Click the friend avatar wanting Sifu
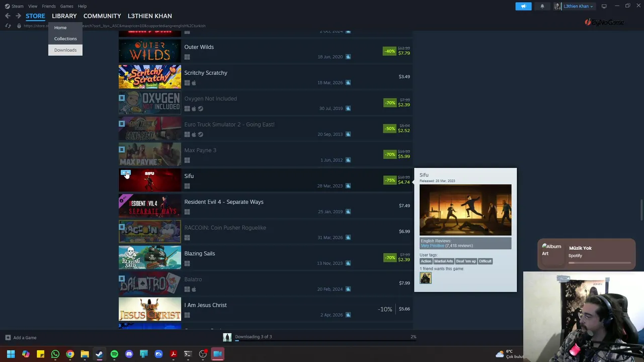This screenshot has width=644, height=362. pyautogui.click(x=426, y=278)
